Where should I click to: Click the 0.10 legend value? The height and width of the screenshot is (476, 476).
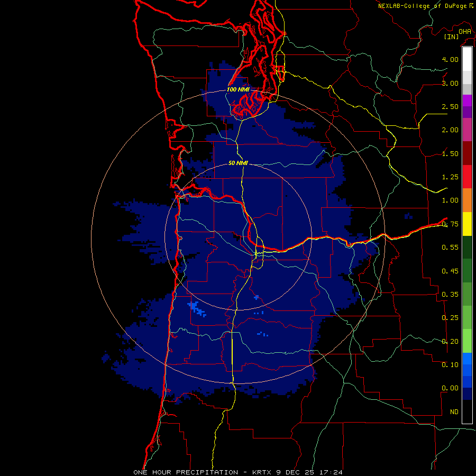(x=450, y=365)
